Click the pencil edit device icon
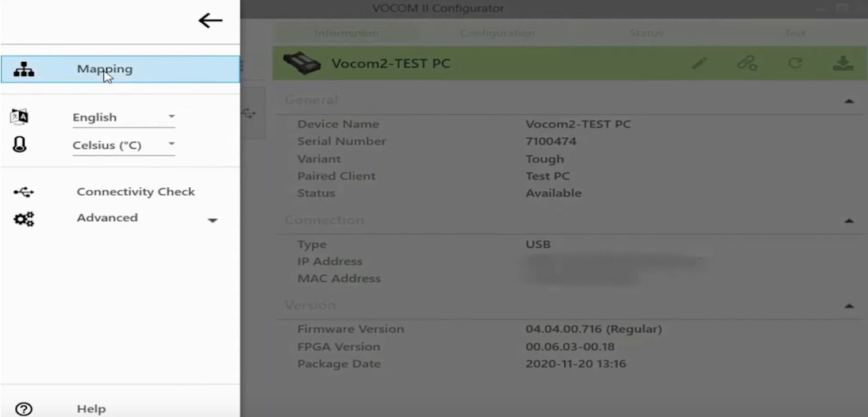Screen dimensions: 868x417 [700, 63]
